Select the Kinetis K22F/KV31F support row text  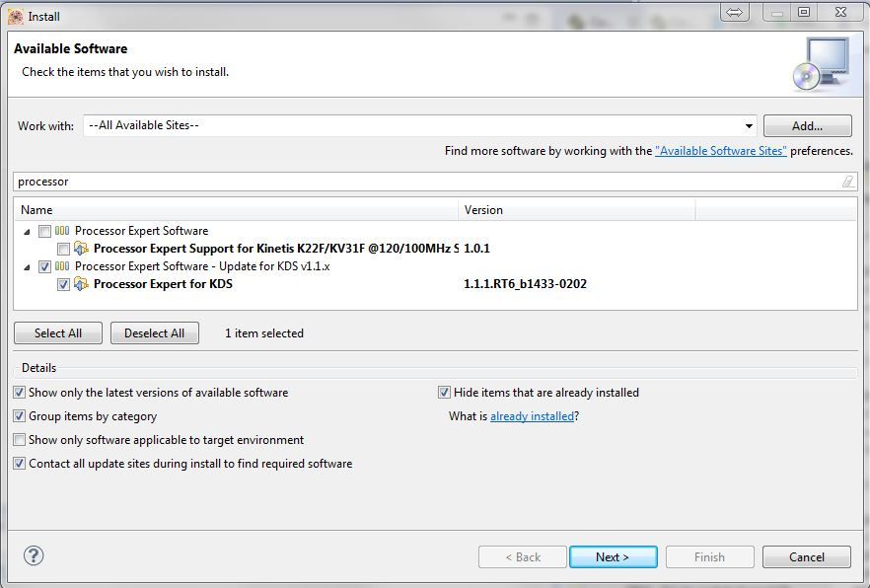(x=276, y=249)
